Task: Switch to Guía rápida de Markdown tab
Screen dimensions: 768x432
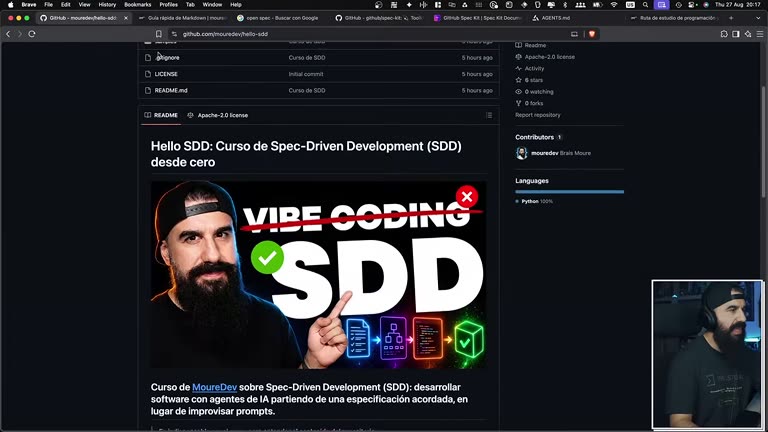Action: [x=182, y=18]
